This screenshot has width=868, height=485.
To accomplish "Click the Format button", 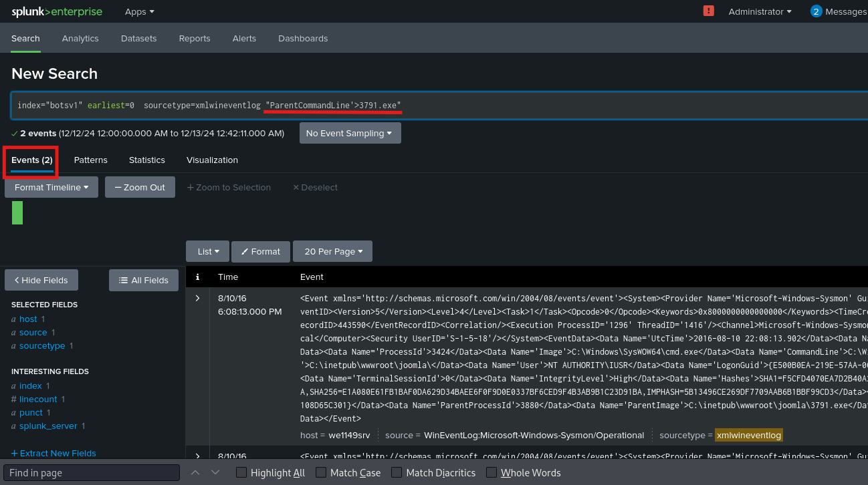I will coord(261,251).
